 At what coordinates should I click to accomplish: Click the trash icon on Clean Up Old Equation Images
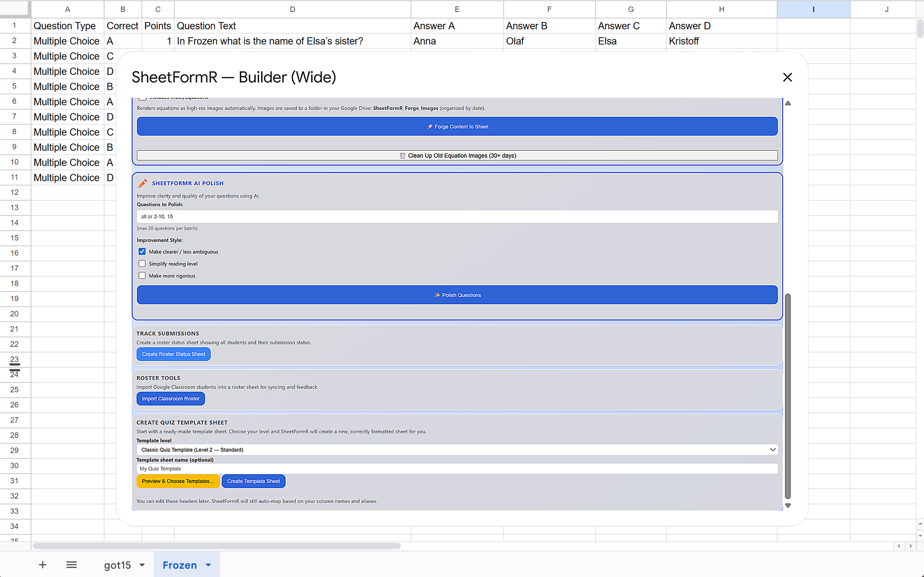tap(402, 155)
